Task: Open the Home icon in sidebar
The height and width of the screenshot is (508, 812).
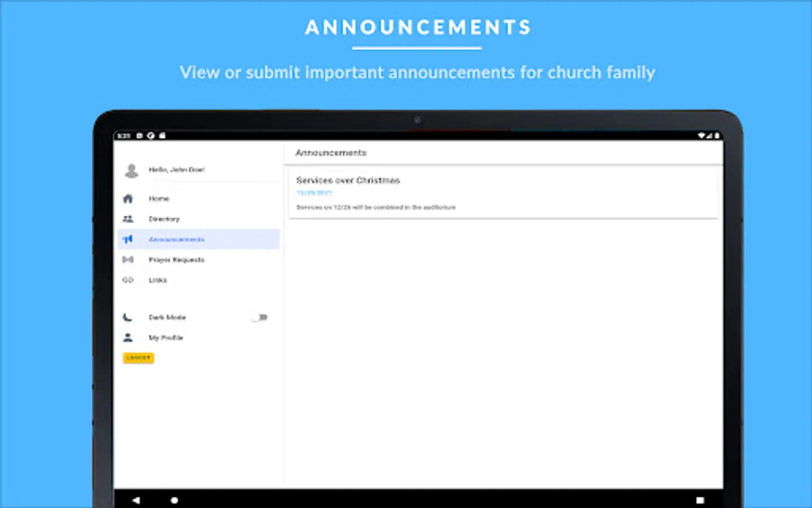Action: click(x=128, y=199)
